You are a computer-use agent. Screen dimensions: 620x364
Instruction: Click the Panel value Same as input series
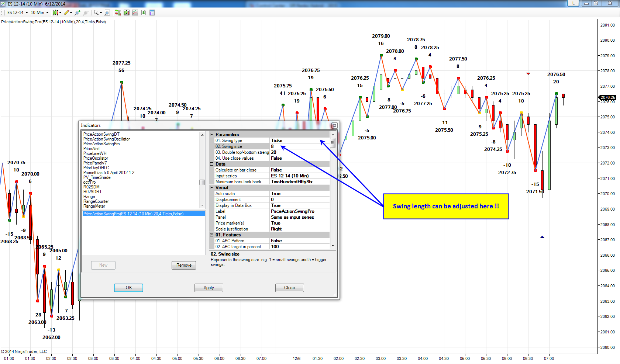(300, 217)
